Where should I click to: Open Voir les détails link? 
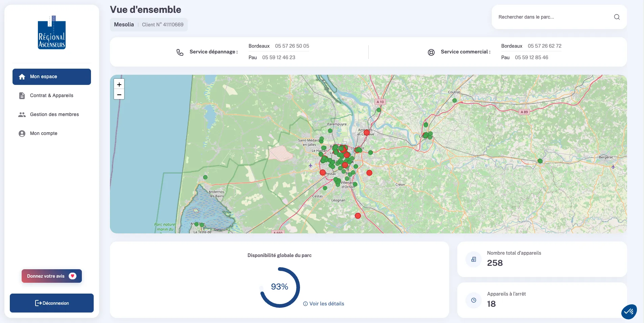click(x=327, y=304)
